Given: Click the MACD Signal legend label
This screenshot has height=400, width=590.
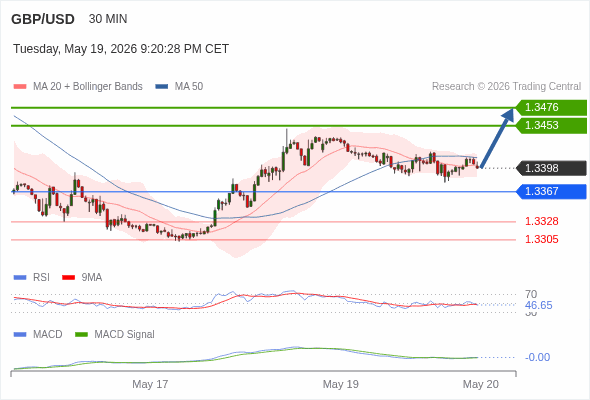Looking at the screenshot, I should [x=125, y=335].
